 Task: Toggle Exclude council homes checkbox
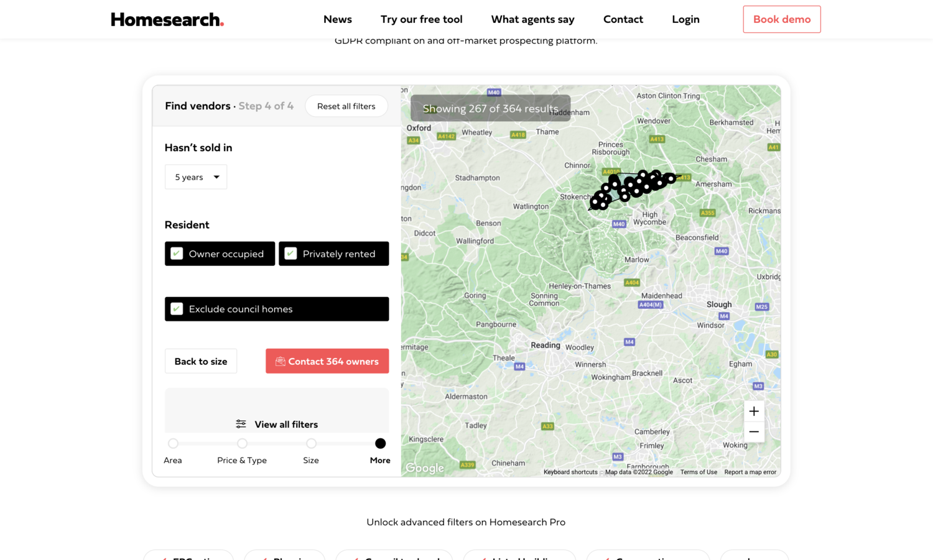tap(177, 309)
